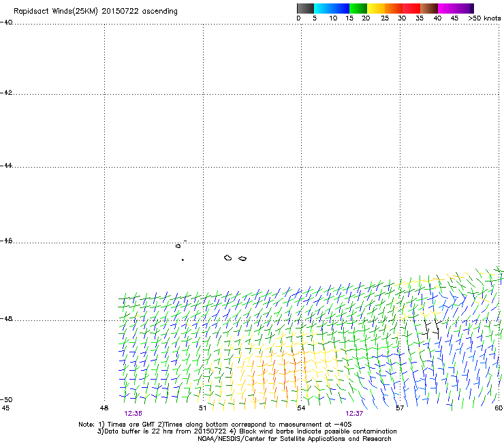The width and height of the screenshot is (504, 443).
Task: Click the -50 latitude axis label
Action: click(6, 399)
